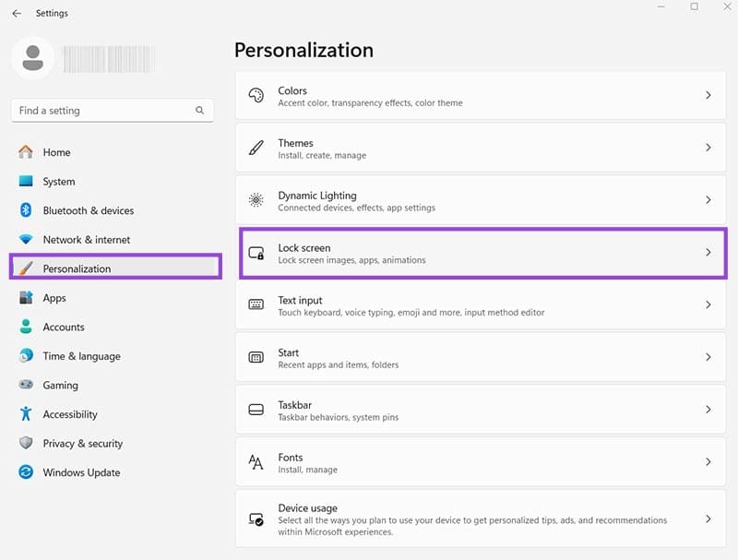Click the Bluetooth icon in sidebar
738x560 pixels.
(x=26, y=210)
